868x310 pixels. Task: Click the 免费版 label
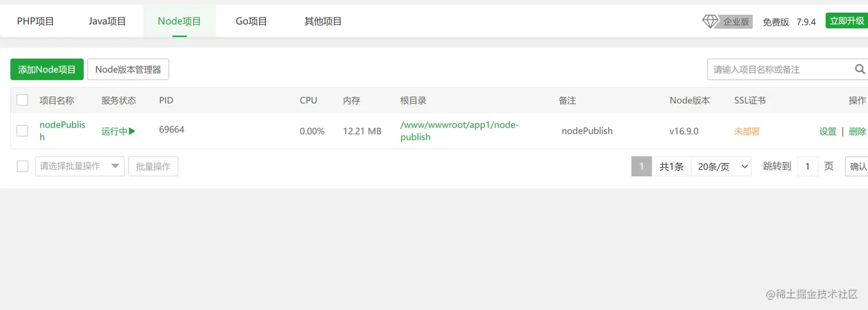coord(776,22)
